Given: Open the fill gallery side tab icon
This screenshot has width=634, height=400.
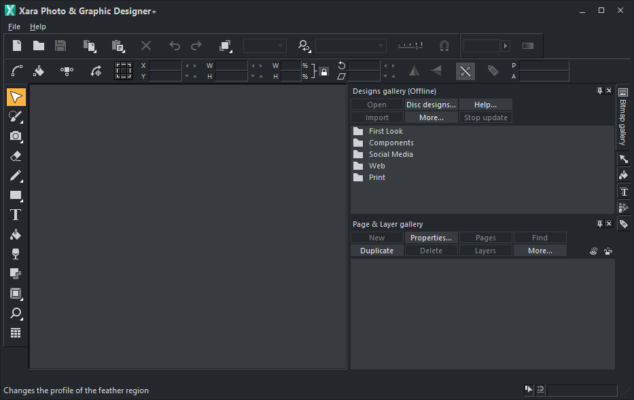Looking at the screenshot, I should [x=623, y=176].
